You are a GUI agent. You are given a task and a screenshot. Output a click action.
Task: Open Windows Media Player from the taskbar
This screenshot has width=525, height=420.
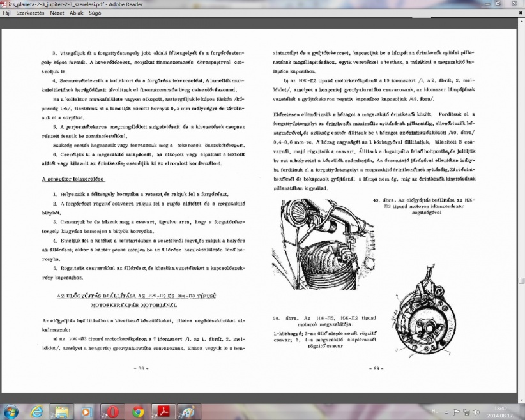click(86, 411)
